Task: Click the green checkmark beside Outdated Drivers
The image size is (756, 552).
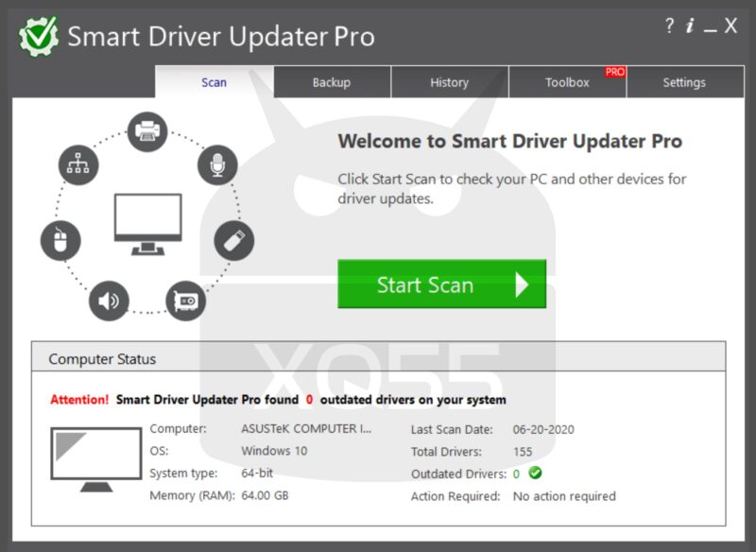Action: click(535, 474)
